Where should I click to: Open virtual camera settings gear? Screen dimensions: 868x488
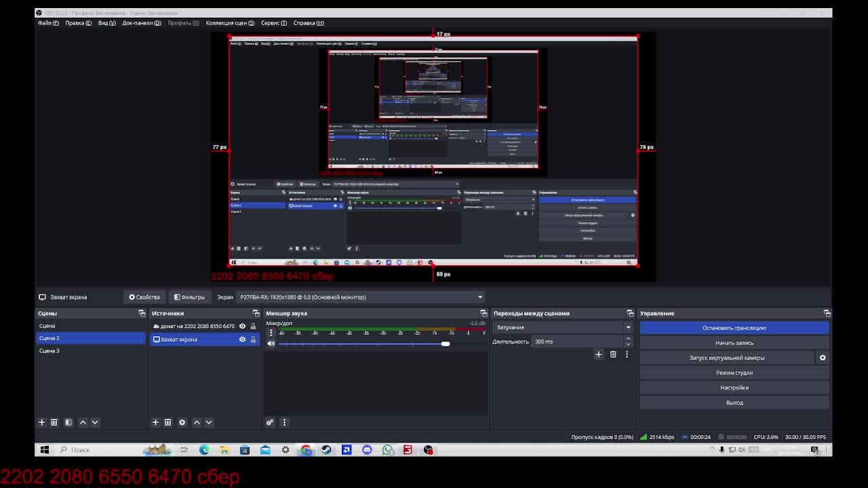(x=823, y=358)
